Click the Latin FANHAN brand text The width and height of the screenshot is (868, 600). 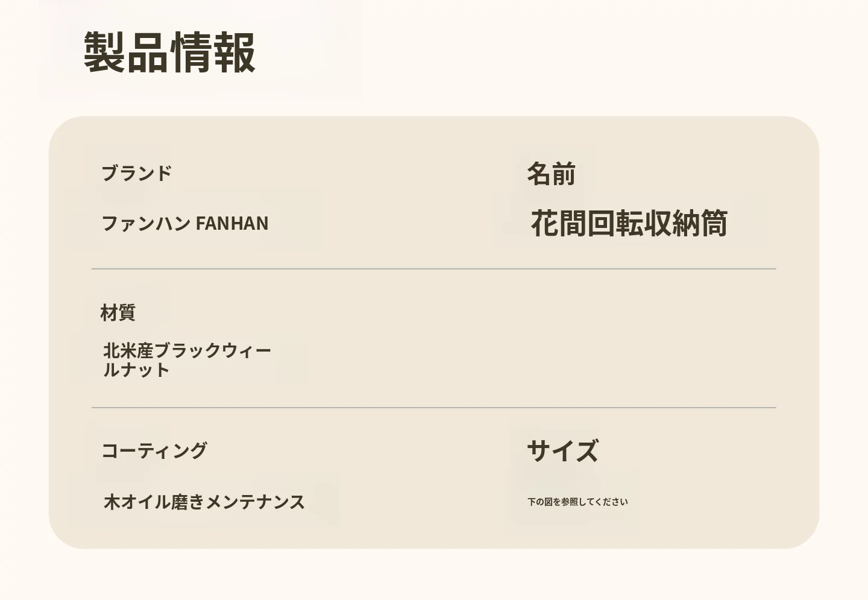232,223
